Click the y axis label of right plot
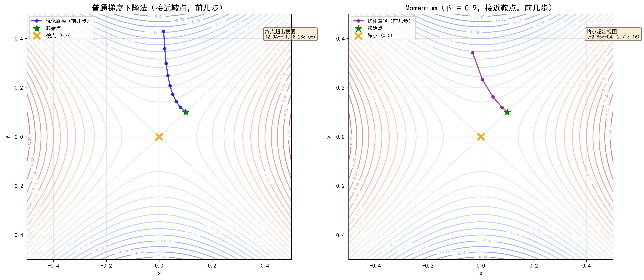This screenshot has width=644, height=280. pos(329,137)
